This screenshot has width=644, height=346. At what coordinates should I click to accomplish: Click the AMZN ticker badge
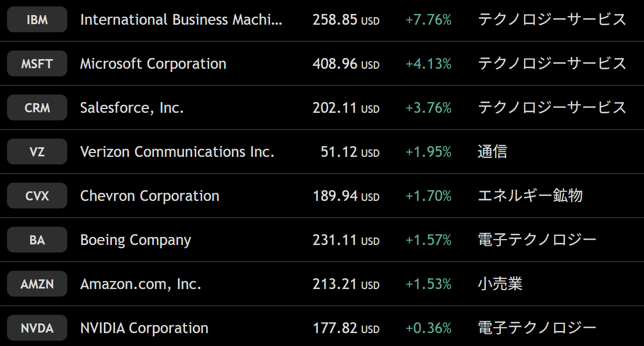tap(37, 284)
